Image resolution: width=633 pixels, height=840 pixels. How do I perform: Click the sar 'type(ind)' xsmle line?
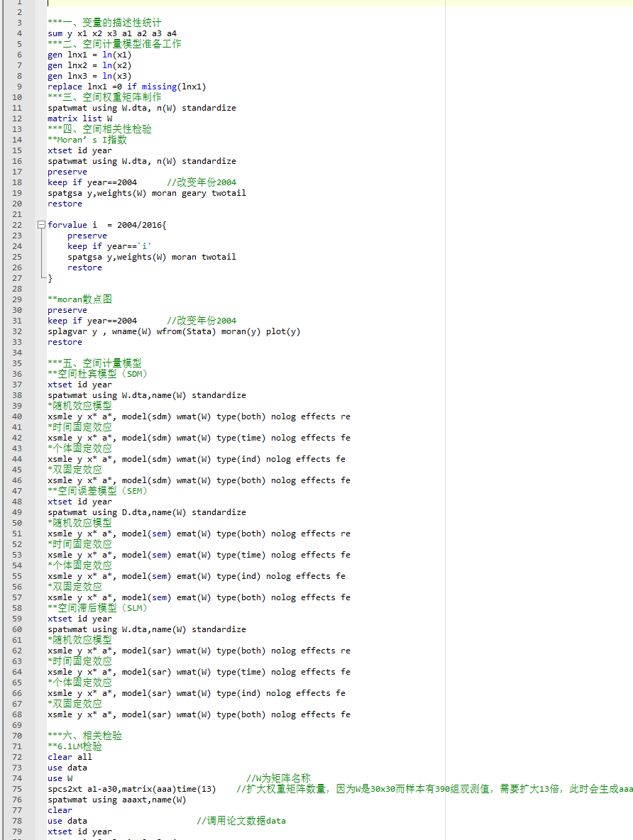[x=196, y=693]
